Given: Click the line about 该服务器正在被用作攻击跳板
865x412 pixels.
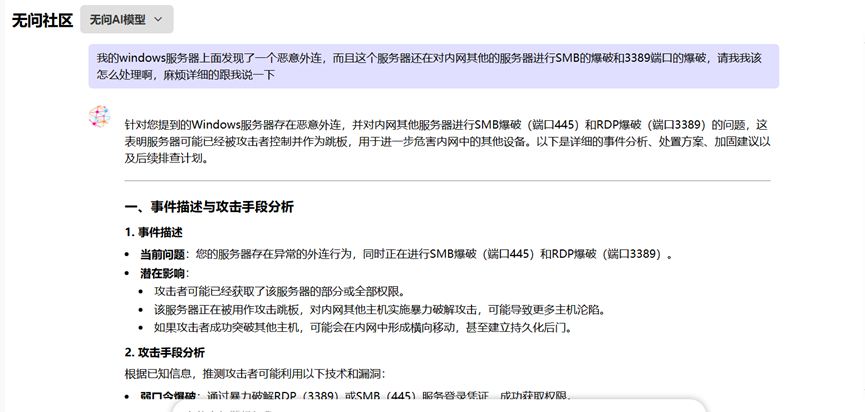Looking at the screenshot, I should [x=380, y=309].
